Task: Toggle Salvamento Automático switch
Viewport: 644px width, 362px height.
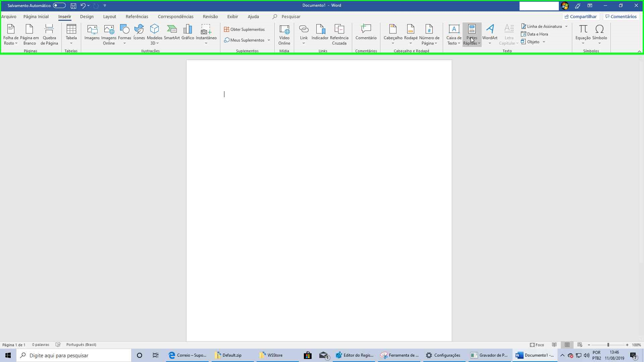Action: point(59,5)
